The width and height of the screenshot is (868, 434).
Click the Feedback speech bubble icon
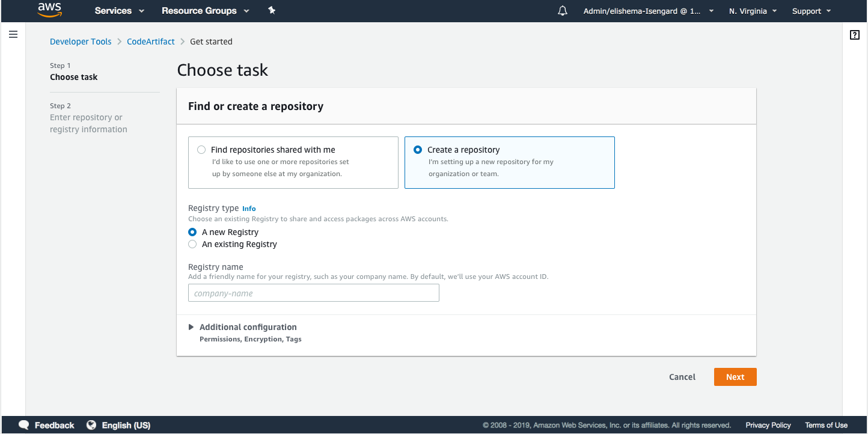point(24,425)
